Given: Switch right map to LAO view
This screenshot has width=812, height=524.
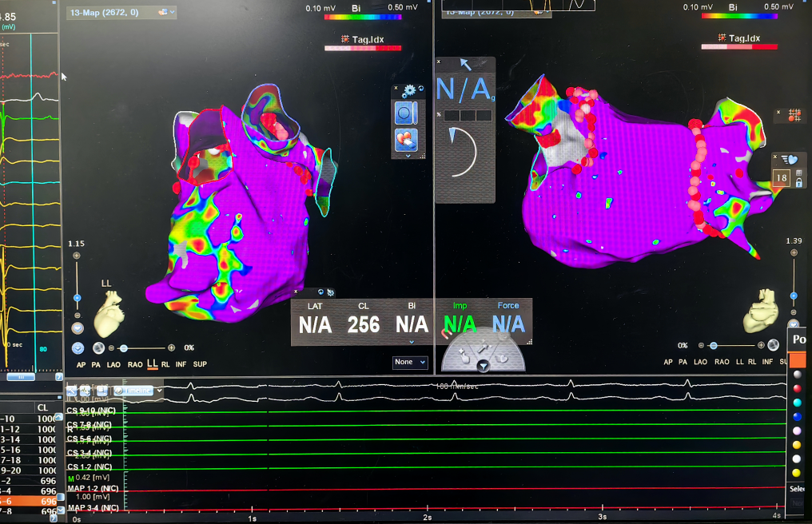Looking at the screenshot, I should tap(701, 362).
